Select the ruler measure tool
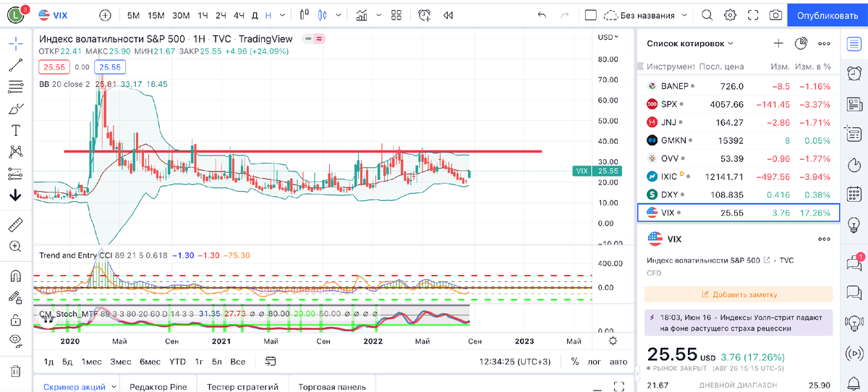This screenshot has height=392, width=868. coord(15,224)
